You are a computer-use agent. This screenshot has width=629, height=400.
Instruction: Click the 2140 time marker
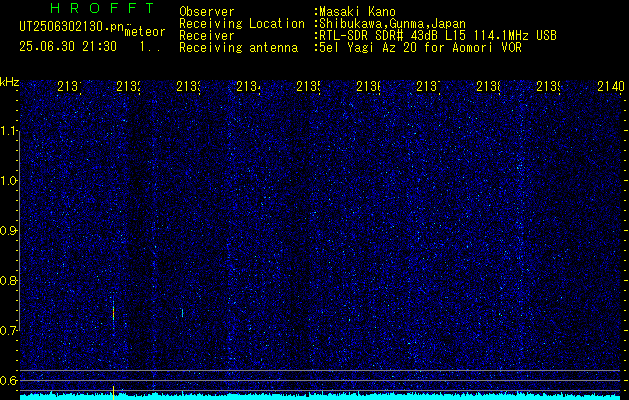[x=611, y=86]
